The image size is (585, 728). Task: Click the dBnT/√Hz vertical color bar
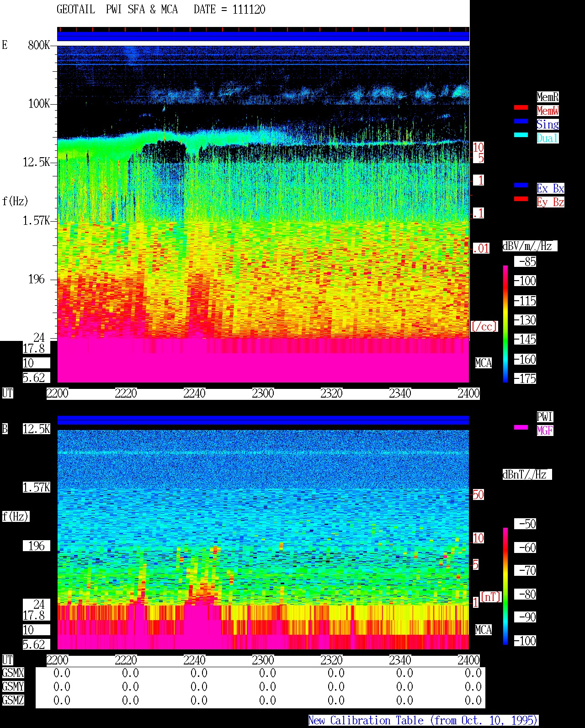pos(505,586)
